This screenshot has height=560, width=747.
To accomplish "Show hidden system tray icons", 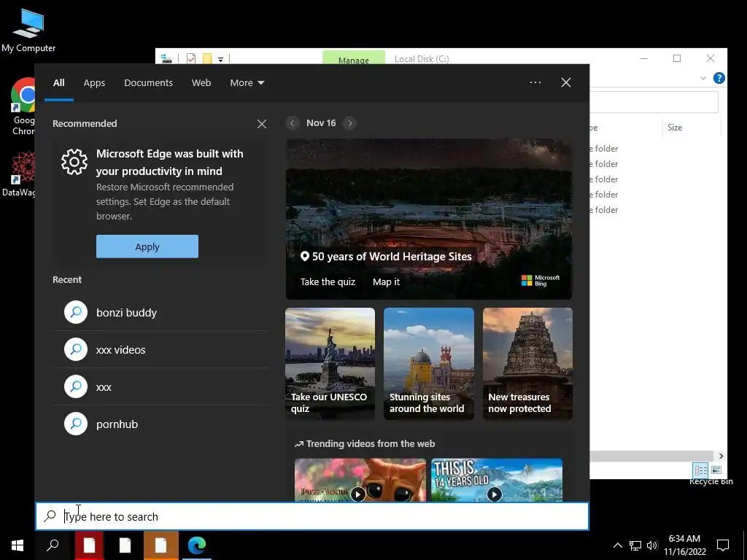I will [x=617, y=545].
